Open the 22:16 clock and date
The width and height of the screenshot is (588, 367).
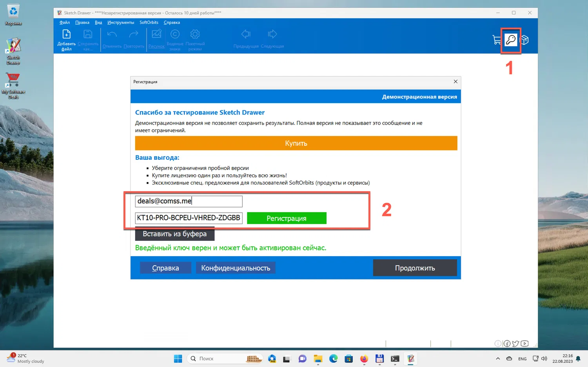click(x=563, y=358)
